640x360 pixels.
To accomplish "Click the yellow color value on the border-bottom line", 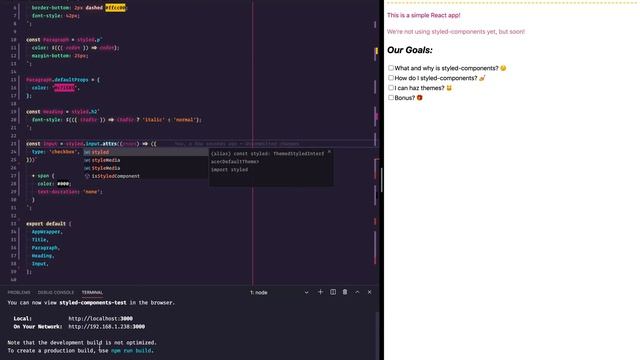I will (116, 7).
